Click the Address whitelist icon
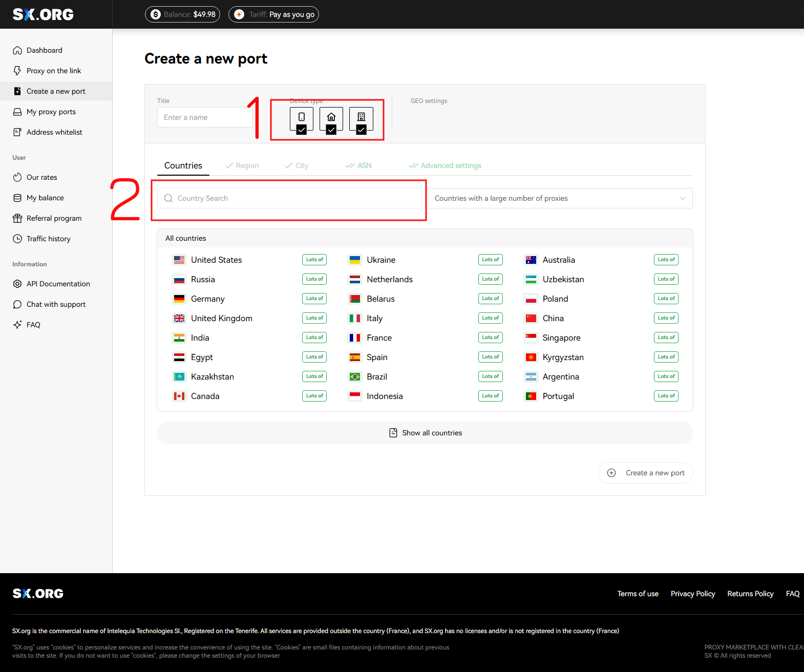Image resolution: width=804 pixels, height=672 pixels. coord(17,132)
